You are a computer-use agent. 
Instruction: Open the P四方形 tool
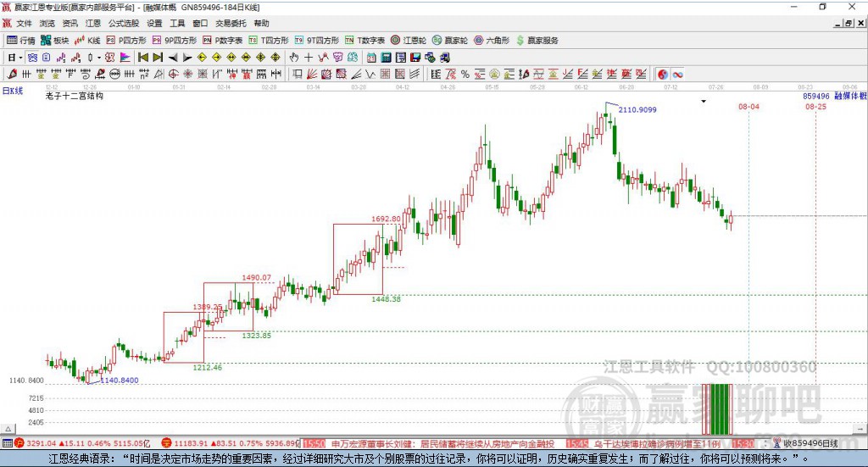pyautogui.click(x=126, y=41)
